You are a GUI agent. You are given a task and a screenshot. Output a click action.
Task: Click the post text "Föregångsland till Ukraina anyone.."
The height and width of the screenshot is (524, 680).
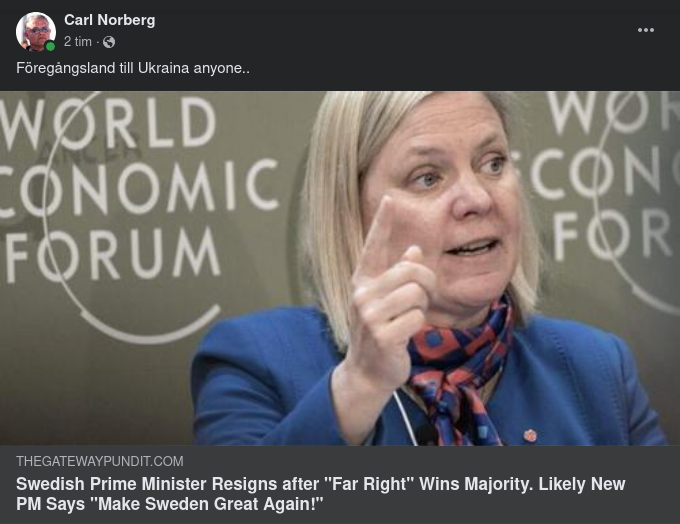133,68
